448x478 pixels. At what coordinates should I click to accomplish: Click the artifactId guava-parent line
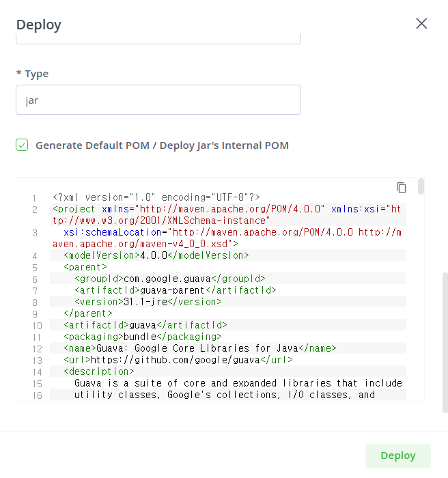tap(176, 290)
